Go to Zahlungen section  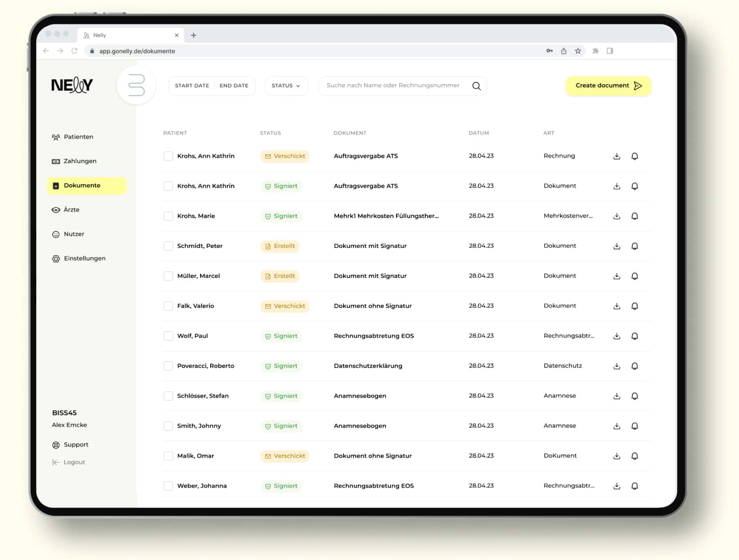point(74,161)
